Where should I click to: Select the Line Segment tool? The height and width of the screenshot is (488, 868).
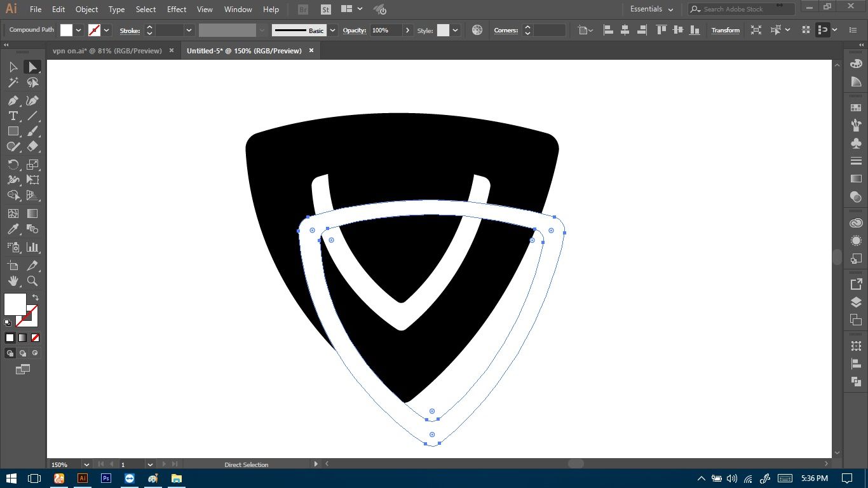point(32,116)
